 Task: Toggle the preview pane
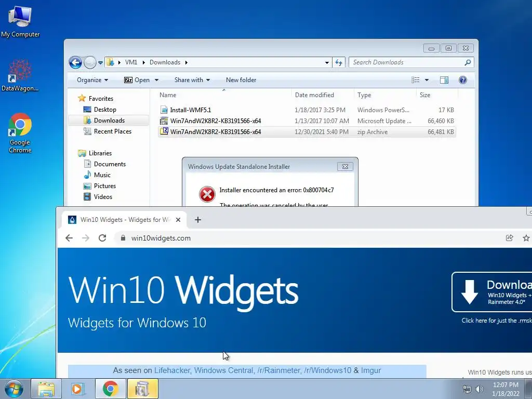[x=444, y=80]
